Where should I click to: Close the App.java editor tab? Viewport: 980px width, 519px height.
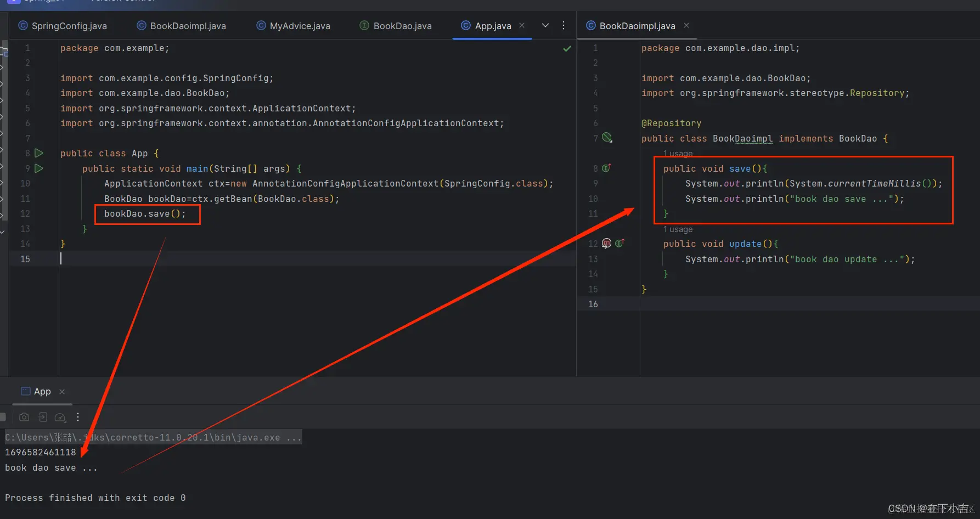[522, 25]
